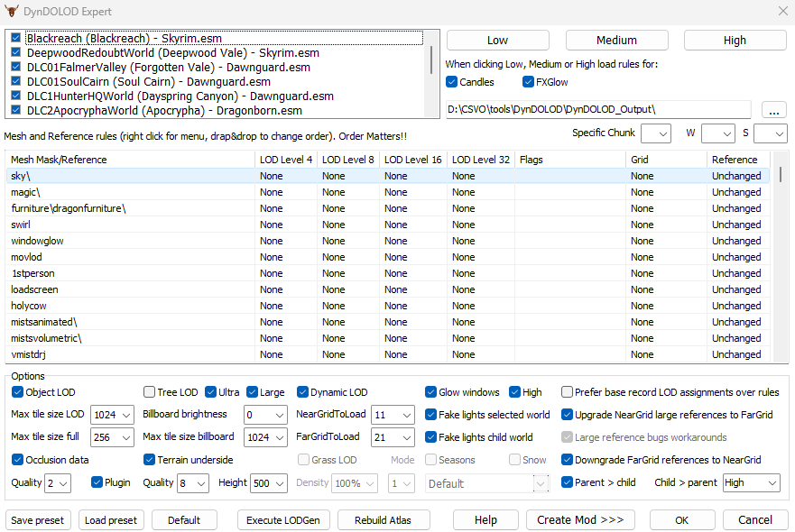The height and width of the screenshot is (532, 795).
Task: Click the LOD Level 4 column header
Action: [286, 159]
